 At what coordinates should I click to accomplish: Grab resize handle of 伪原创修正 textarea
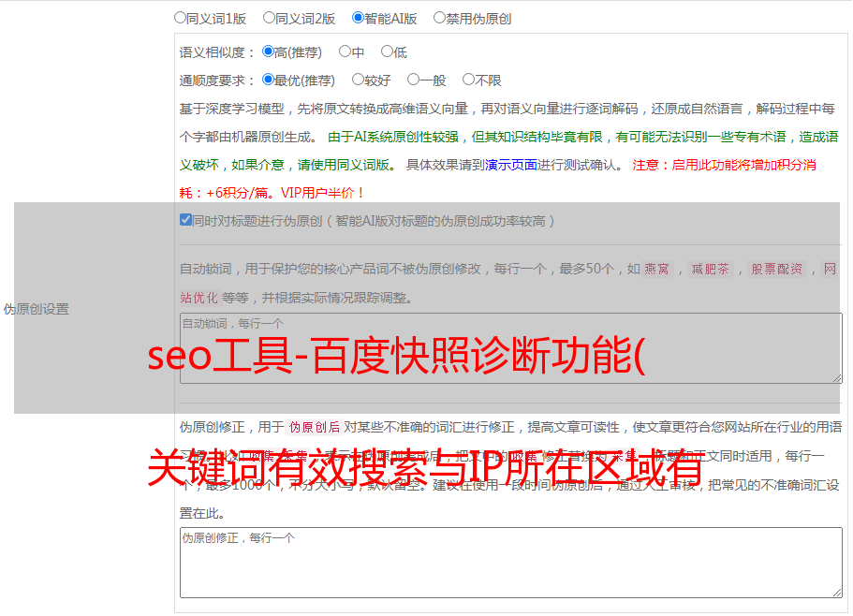837,594
